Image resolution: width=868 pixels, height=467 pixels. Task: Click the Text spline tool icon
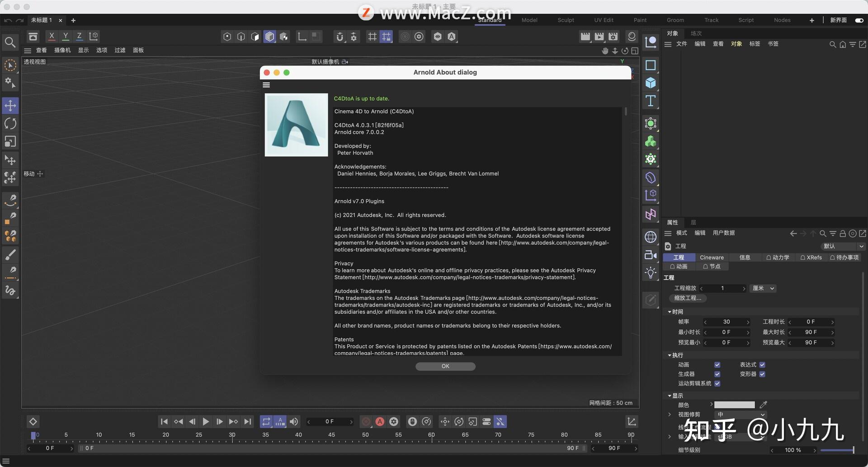651,101
